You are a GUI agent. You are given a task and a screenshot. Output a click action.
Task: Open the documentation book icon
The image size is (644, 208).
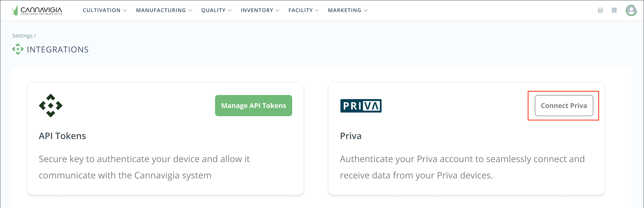point(614,10)
